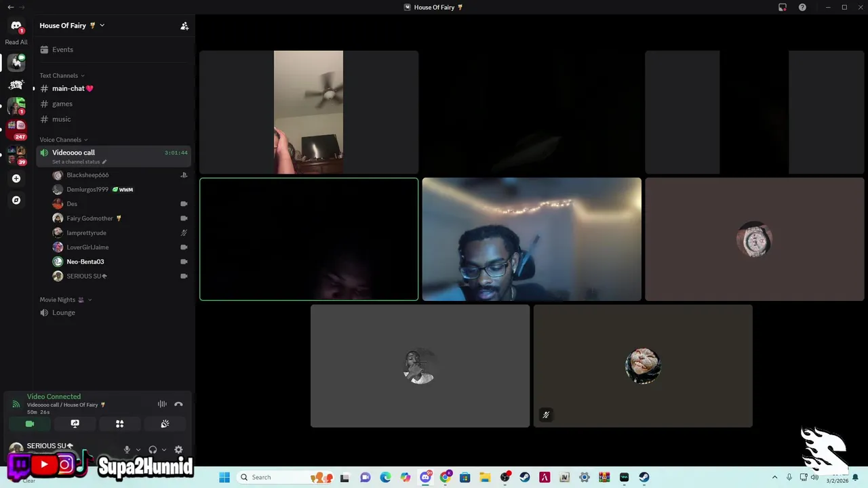Open Discord direct messages home icon
Viewport: 868px width, 488px height.
[16, 25]
